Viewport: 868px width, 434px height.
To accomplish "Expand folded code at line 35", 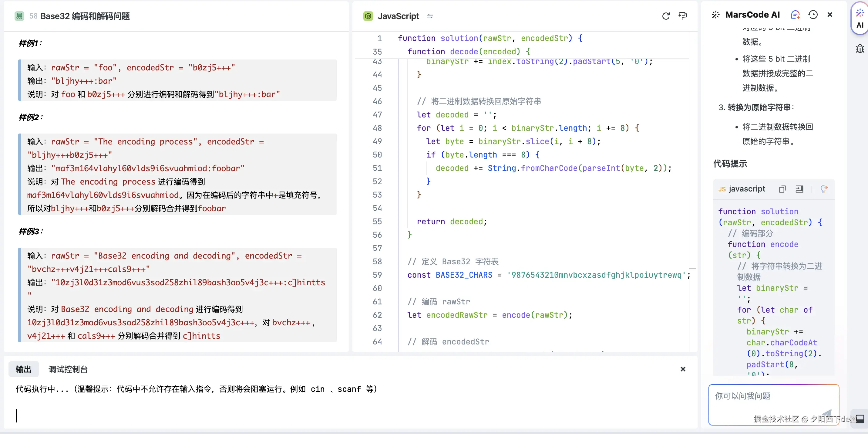I will [x=377, y=52].
